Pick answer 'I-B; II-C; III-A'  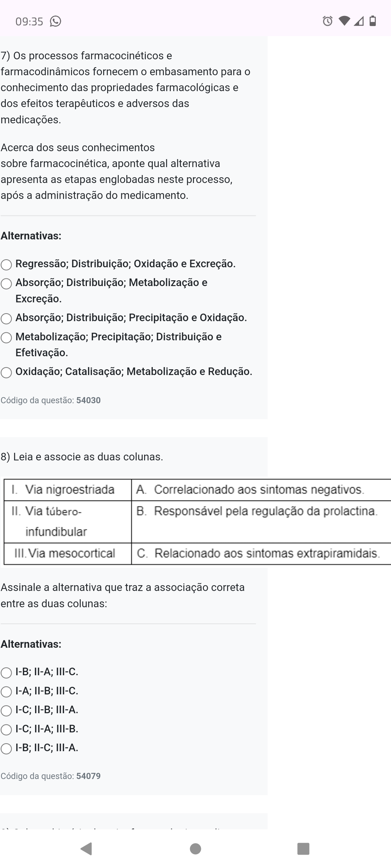(x=6, y=748)
